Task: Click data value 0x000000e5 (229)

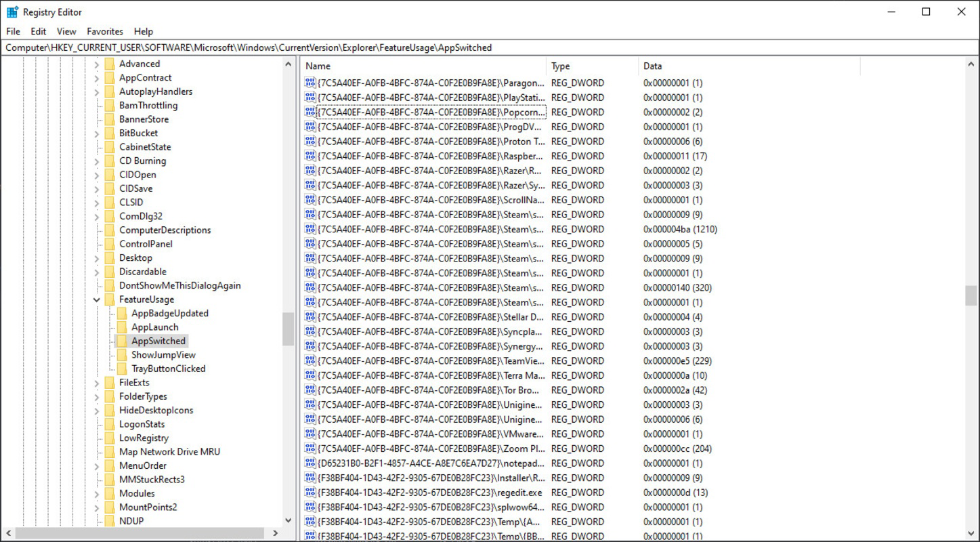Action: pos(677,360)
